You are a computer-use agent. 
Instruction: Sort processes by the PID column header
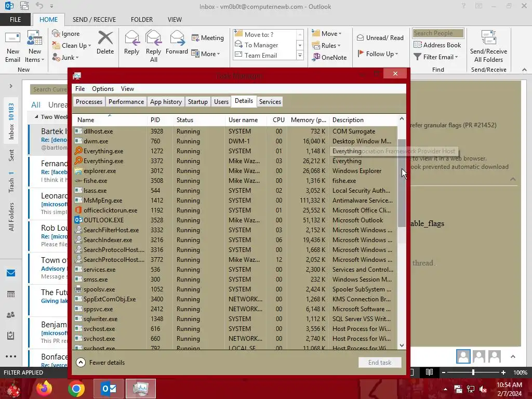[x=160, y=120]
